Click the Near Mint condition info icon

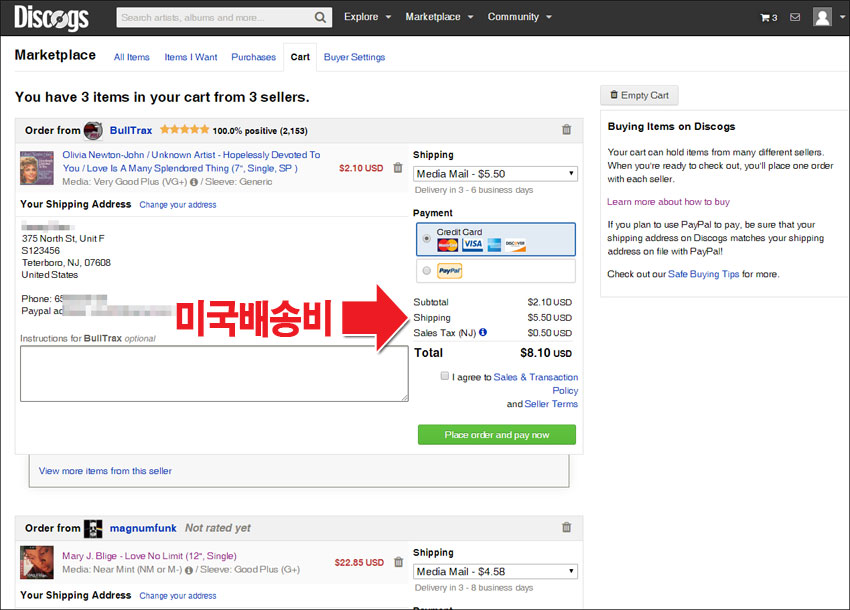tap(189, 570)
